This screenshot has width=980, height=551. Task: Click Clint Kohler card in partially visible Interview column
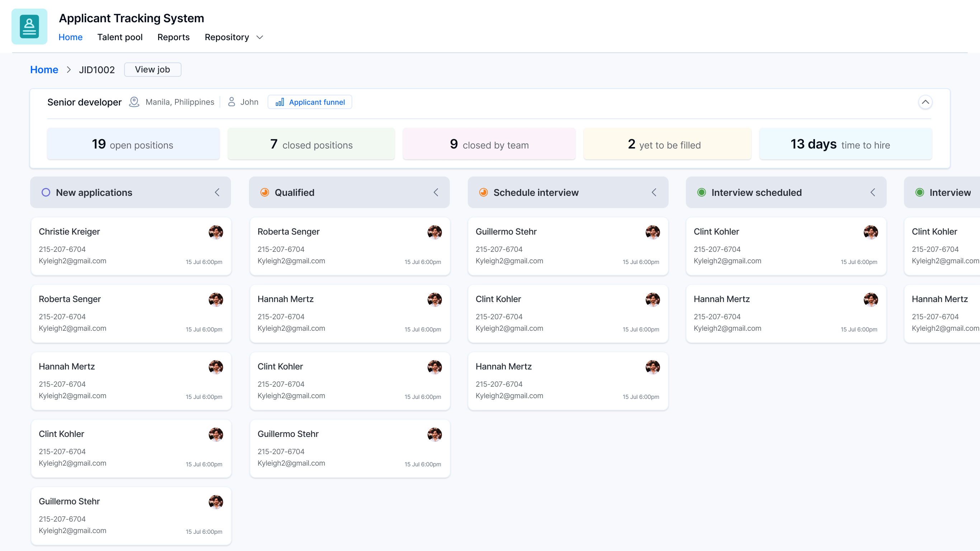(942, 246)
